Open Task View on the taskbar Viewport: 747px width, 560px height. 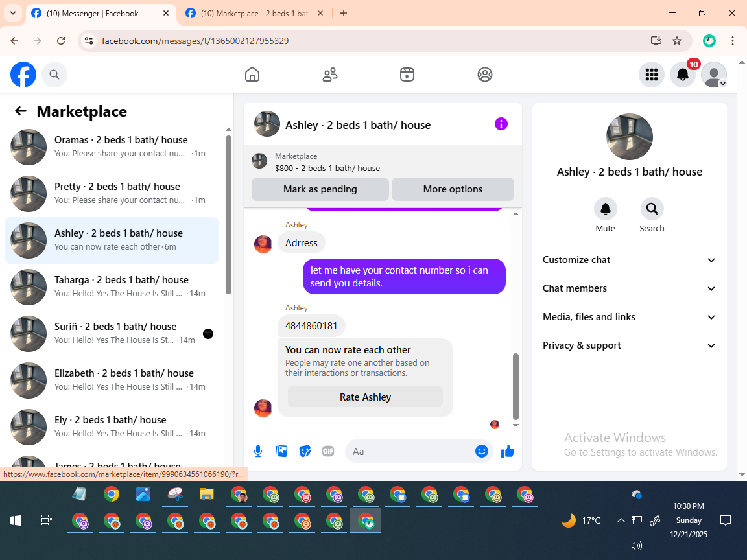46,520
